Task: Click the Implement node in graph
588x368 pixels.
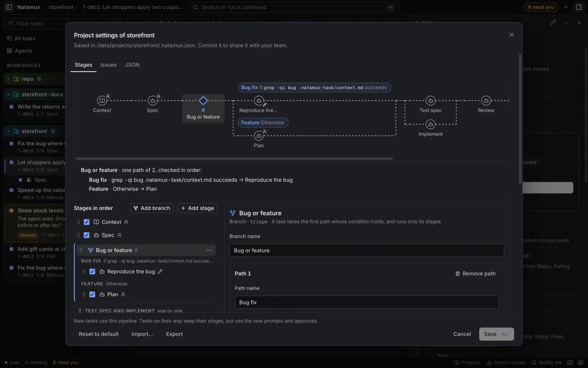Action: tap(430, 124)
